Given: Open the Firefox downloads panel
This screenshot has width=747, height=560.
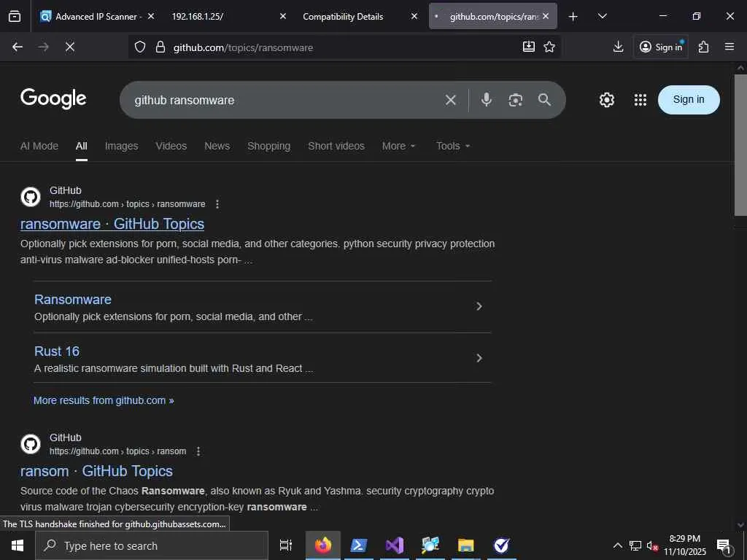Looking at the screenshot, I should pyautogui.click(x=618, y=47).
